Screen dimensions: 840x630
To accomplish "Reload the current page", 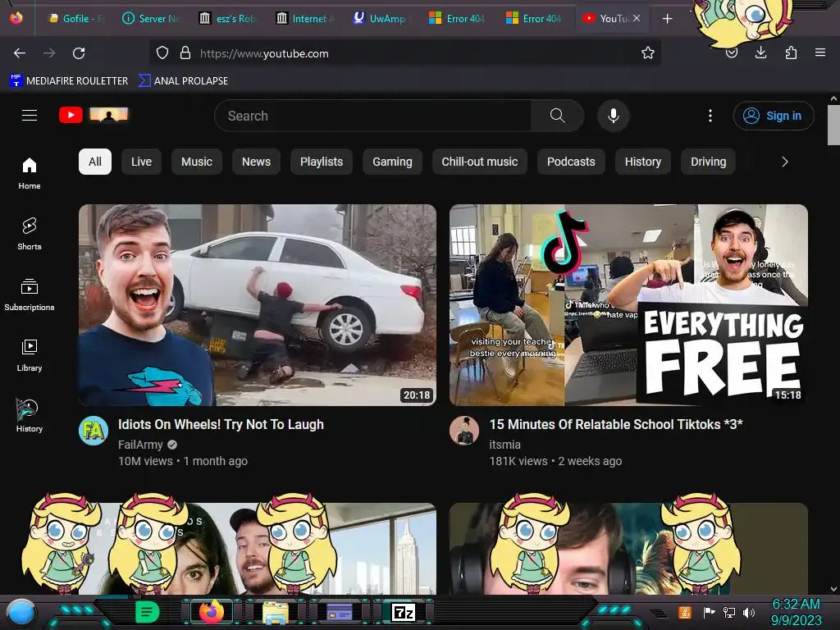I will click(79, 53).
